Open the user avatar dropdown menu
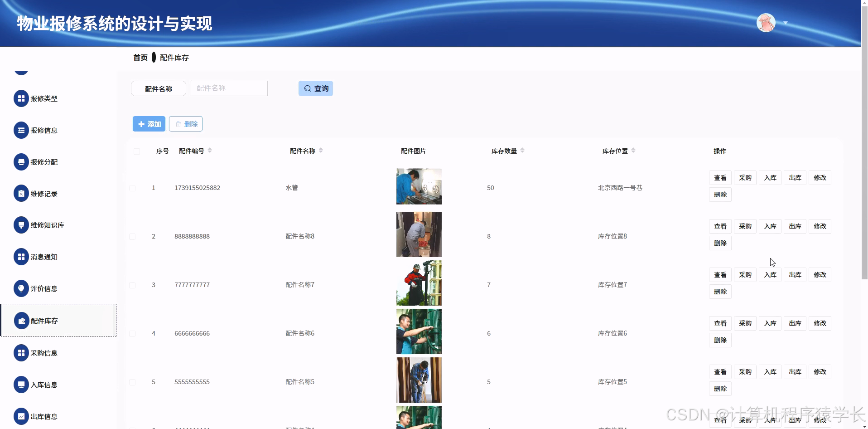This screenshot has height=429, width=868. pyautogui.click(x=766, y=22)
